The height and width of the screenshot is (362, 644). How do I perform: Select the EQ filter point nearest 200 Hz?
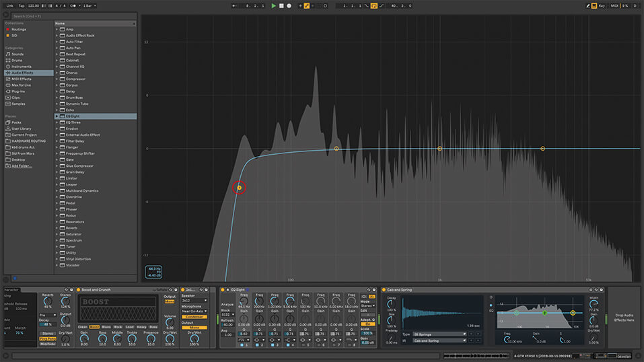pos(336,149)
